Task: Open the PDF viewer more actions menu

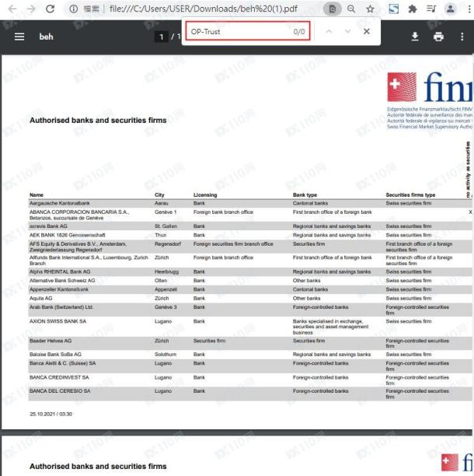Action: click(x=462, y=37)
